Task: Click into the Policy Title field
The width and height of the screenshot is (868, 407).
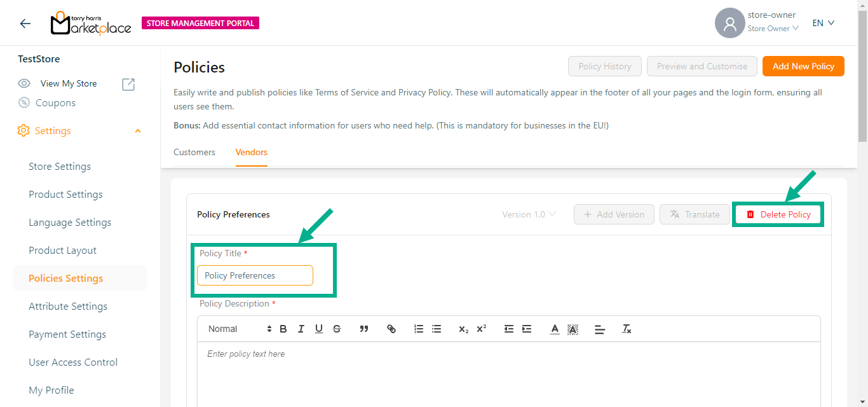Action: pos(255,275)
